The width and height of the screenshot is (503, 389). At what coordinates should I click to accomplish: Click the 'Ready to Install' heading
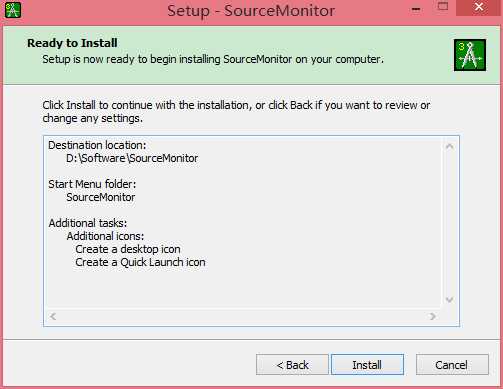[x=72, y=43]
